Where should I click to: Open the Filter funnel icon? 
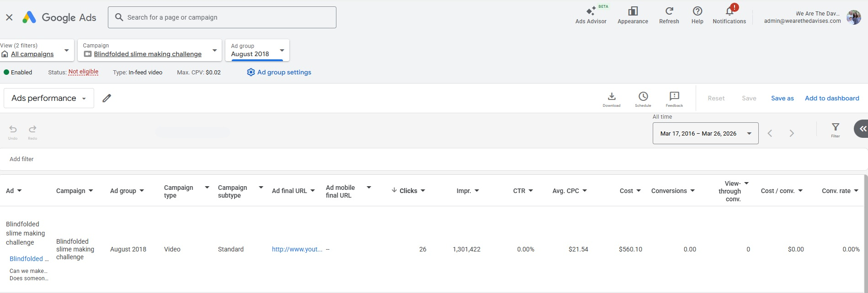pos(835,129)
